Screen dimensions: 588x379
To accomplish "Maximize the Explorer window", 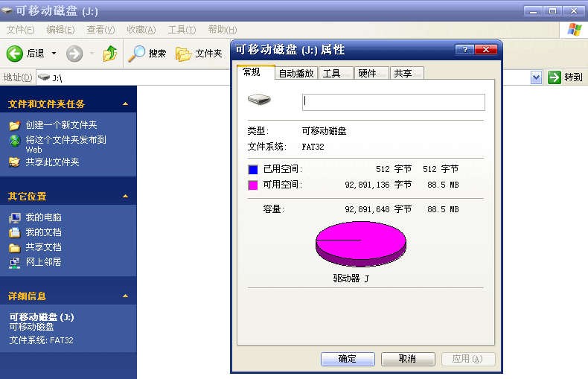I will tap(553, 11).
